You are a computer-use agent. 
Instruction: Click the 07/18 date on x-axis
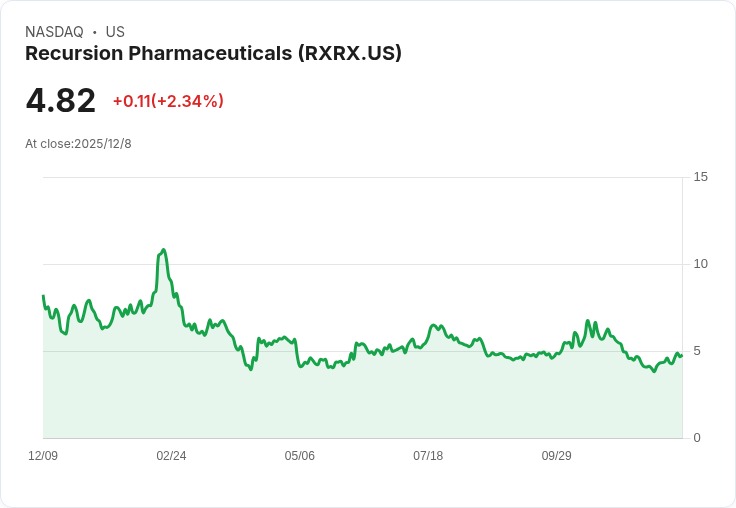[x=428, y=456]
